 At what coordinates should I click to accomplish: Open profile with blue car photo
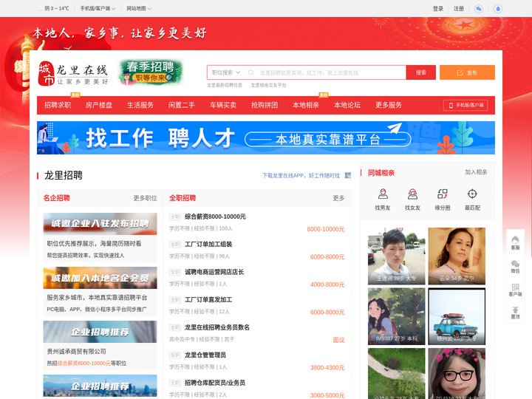coord(457,316)
